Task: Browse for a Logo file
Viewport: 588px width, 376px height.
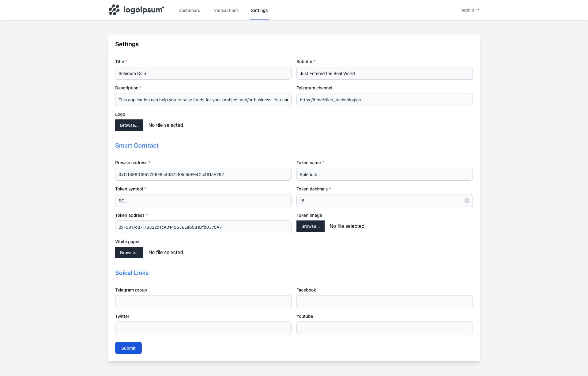Action: pos(129,125)
